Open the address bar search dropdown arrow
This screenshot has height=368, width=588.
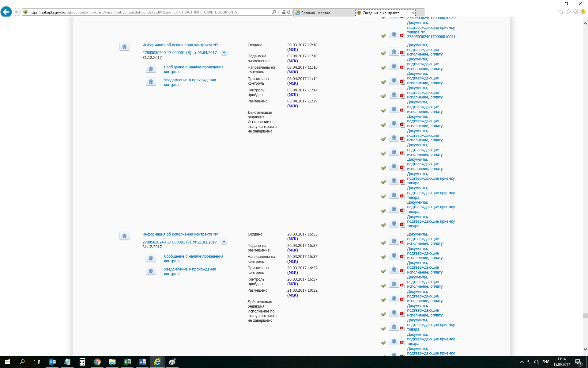(x=279, y=12)
